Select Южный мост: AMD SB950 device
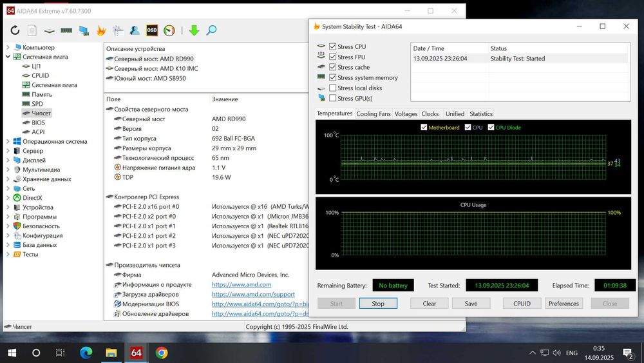 [x=150, y=78]
